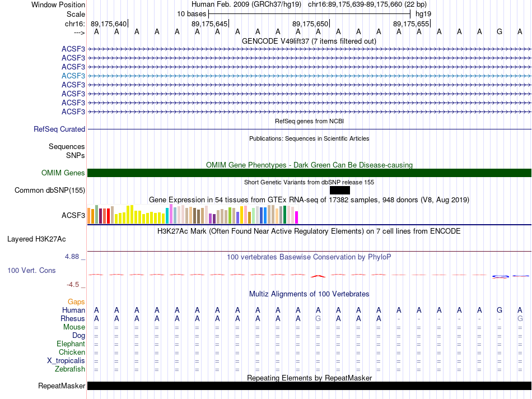Click the cyan bar in GTEx expression chart

coord(167,216)
